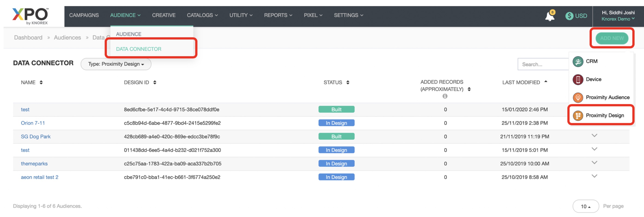644x217 pixels.
Task: Open the 10 per page dropdown
Action: coord(585,207)
